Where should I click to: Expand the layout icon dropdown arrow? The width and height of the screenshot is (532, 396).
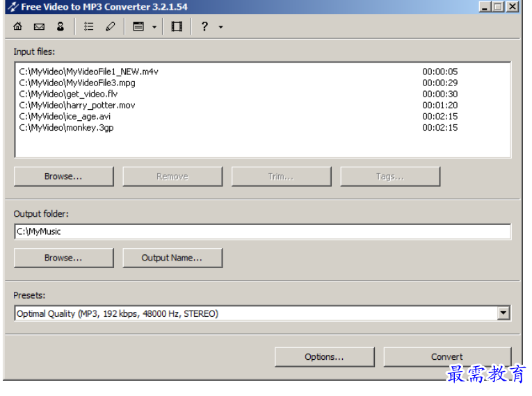point(154,27)
